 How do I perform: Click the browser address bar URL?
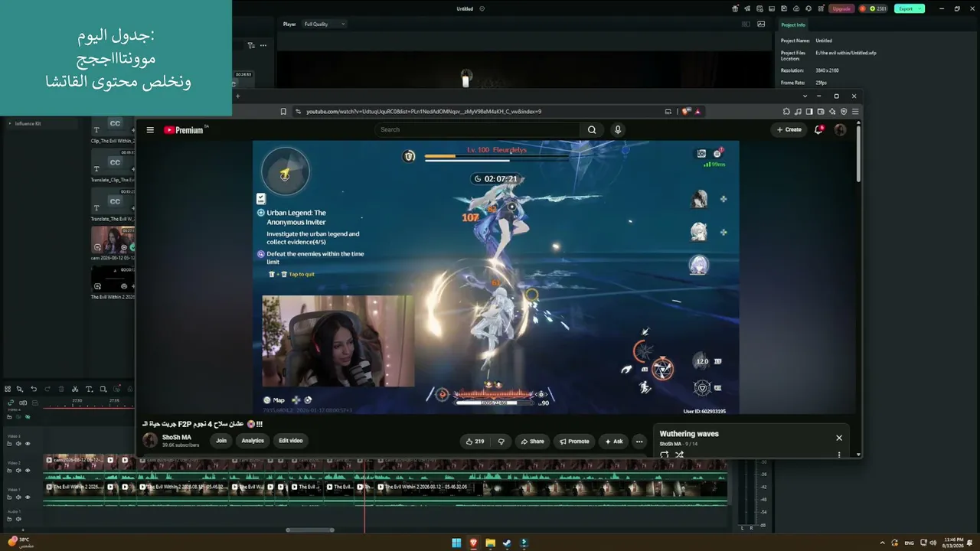point(423,112)
